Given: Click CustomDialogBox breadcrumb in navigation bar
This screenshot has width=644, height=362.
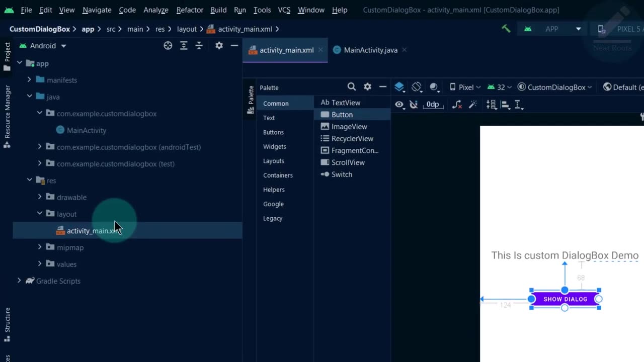Looking at the screenshot, I should pyautogui.click(x=39, y=29).
